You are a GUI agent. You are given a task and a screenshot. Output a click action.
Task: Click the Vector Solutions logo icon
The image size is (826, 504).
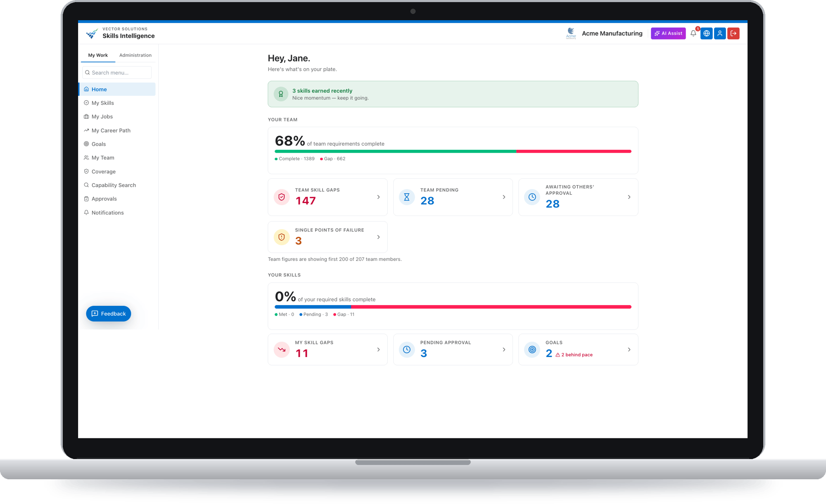92,33
